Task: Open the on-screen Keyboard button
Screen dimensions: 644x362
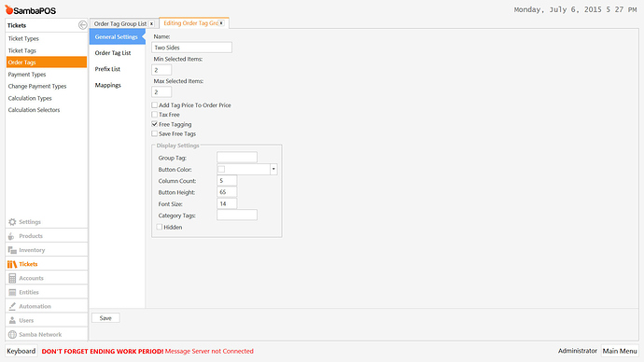Action: coord(21,352)
